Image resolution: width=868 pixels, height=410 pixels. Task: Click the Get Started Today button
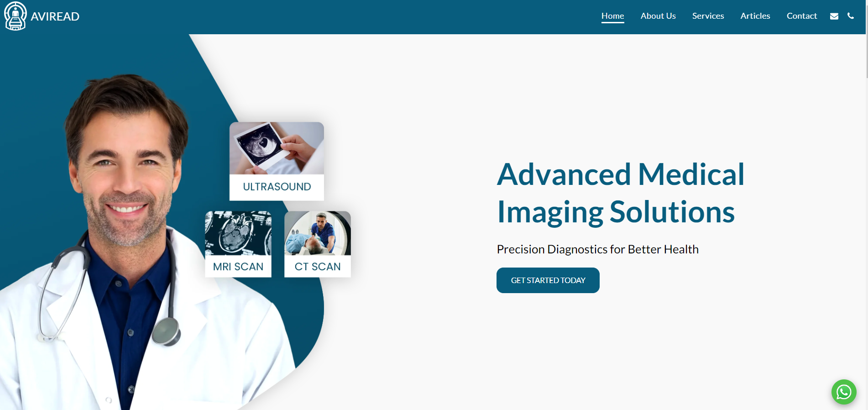(x=548, y=280)
